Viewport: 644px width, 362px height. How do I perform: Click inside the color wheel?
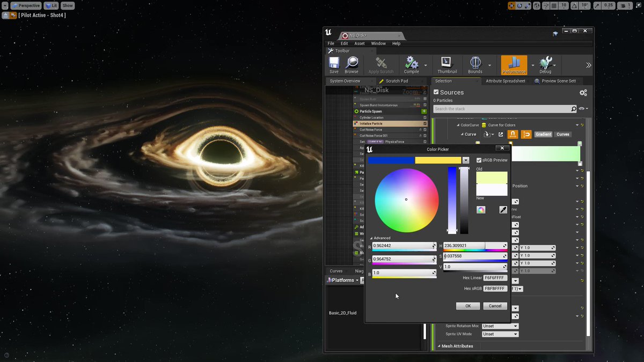[406, 200]
